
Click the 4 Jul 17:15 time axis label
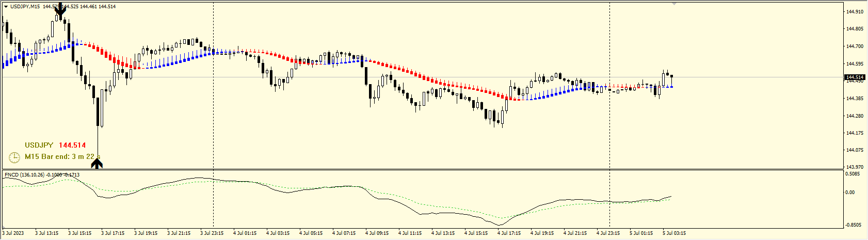coord(509,233)
